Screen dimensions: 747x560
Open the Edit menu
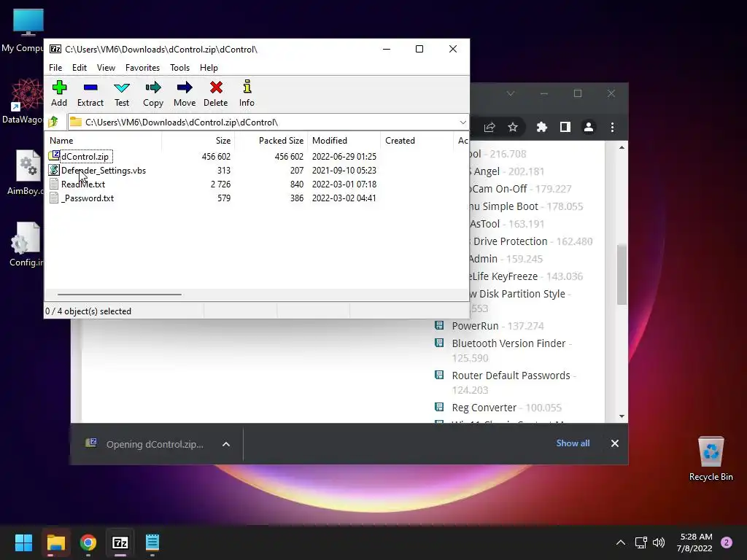coord(79,68)
